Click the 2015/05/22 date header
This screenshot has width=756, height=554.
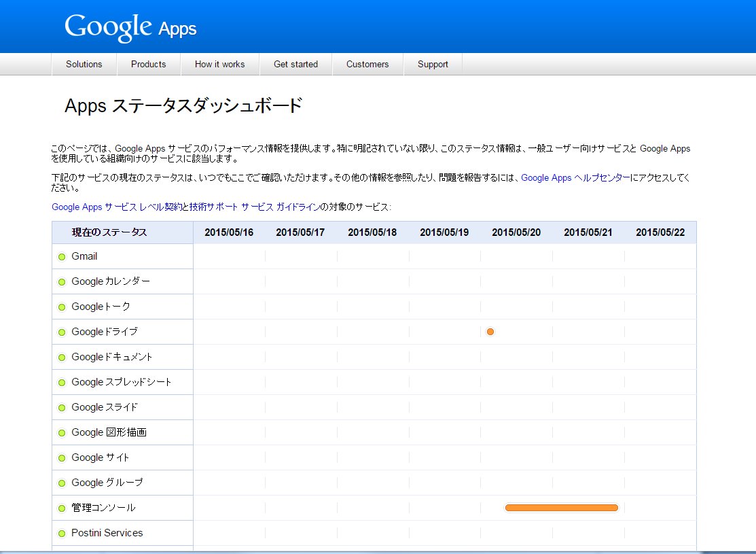coord(660,232)
